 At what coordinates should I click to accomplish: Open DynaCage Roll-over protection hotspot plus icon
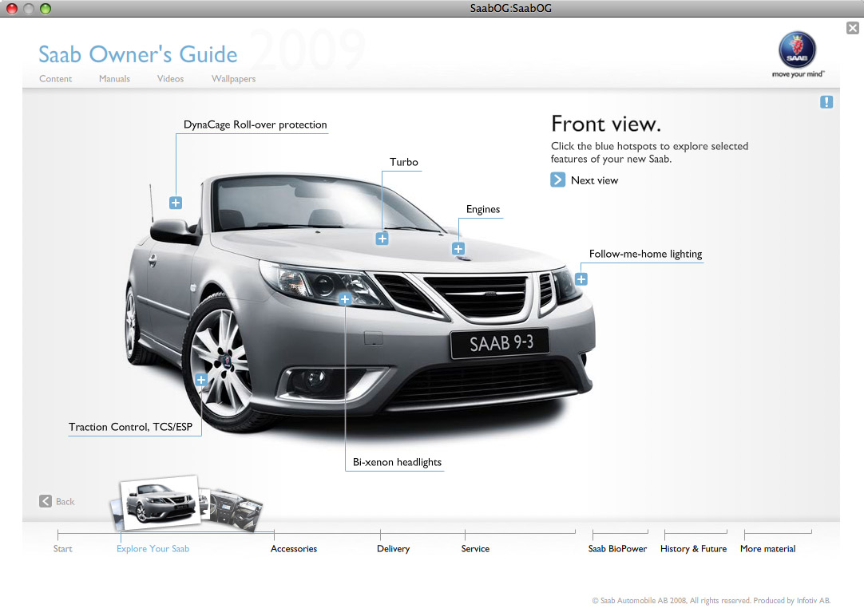point(175,203)
